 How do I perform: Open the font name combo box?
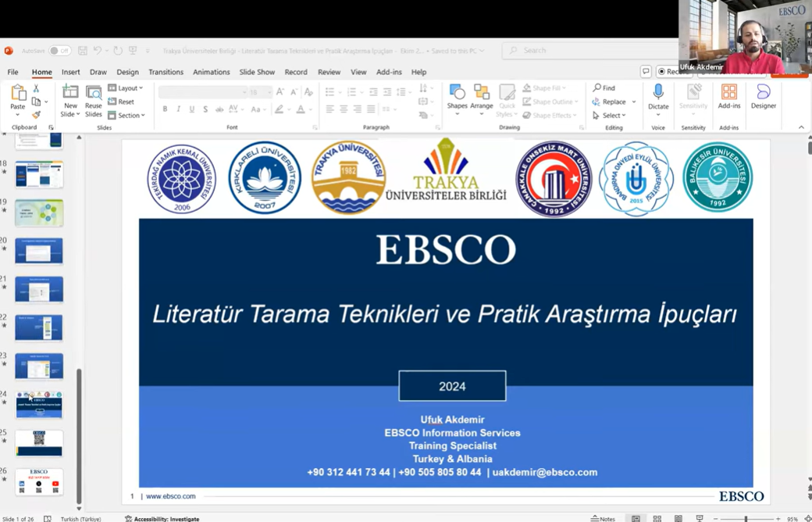[x=202, y=92]
